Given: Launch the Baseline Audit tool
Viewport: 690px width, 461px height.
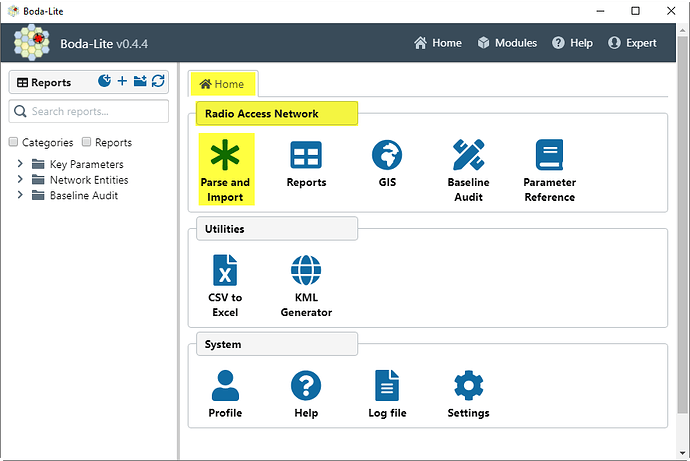Looking at the screenshot, I should tap(468, 169).
